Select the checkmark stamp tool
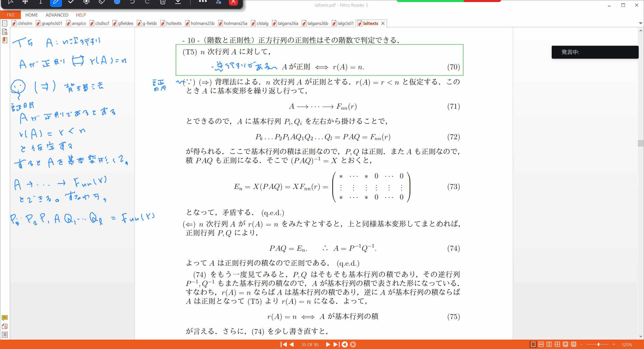The image size is (644, 349). (71, 2)
